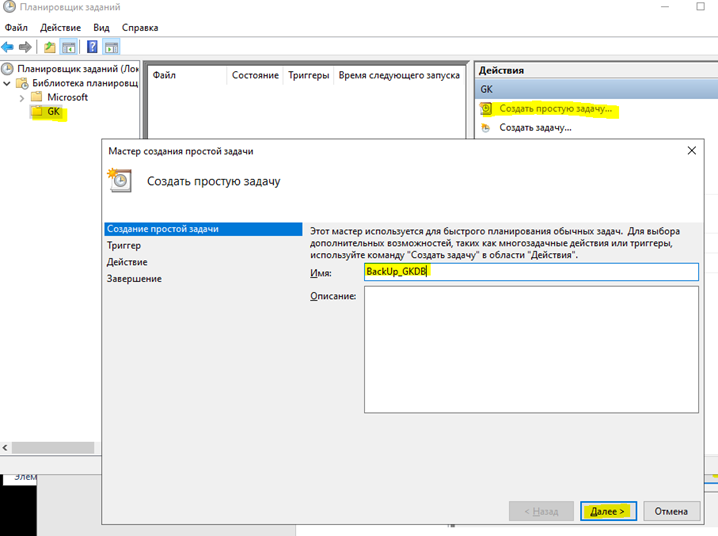718x536 pixels.
Task: Click the tree pane horizontal scrollbar track
Action: 53,447
